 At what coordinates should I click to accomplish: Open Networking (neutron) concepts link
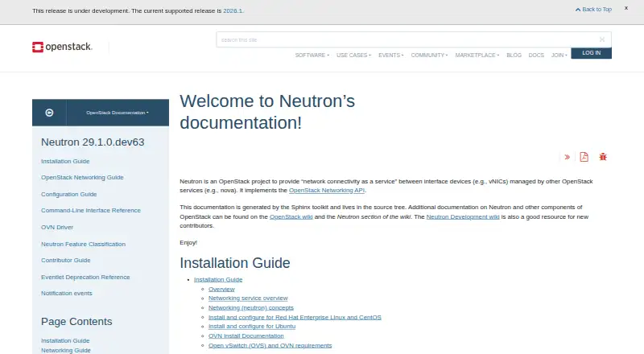click(251, 308)
